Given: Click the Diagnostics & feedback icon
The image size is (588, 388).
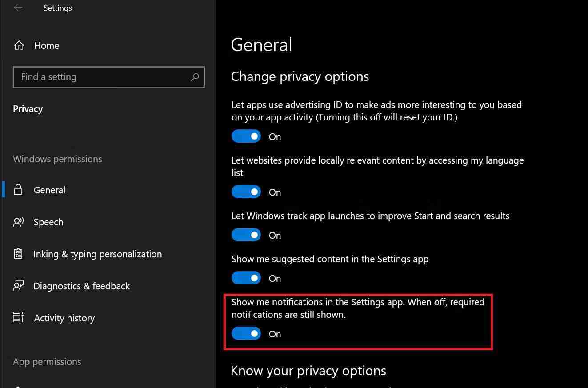Looking at the screenshot, I should pyautogui.click(x=18, y=286).
